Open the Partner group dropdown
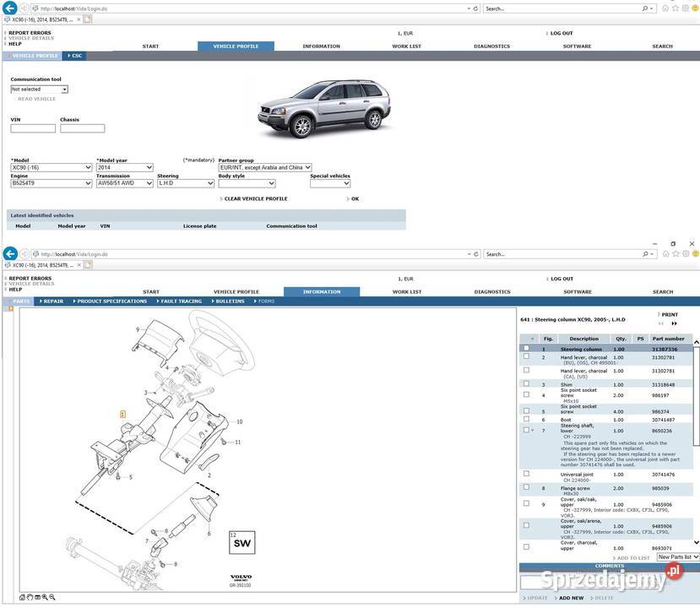This screenshot has height=608, width=700. click(265, 167)
